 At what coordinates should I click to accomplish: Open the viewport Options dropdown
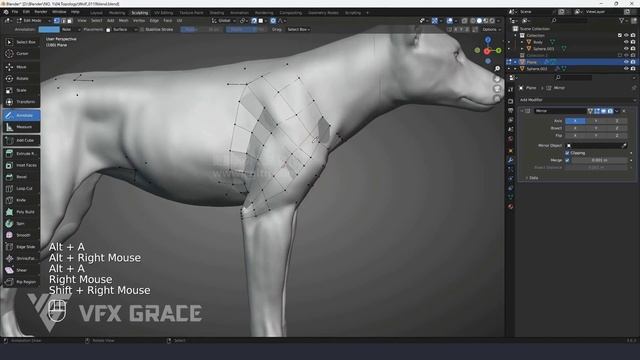(490, 29)
